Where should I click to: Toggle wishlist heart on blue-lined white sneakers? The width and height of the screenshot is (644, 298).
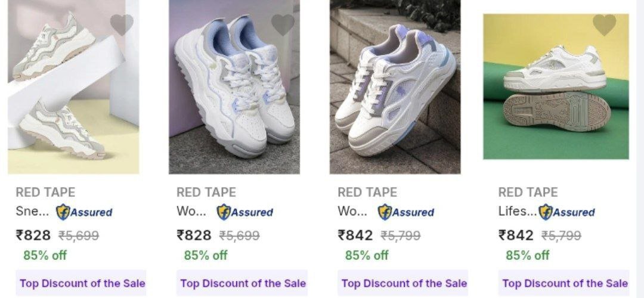coord(283,24)
